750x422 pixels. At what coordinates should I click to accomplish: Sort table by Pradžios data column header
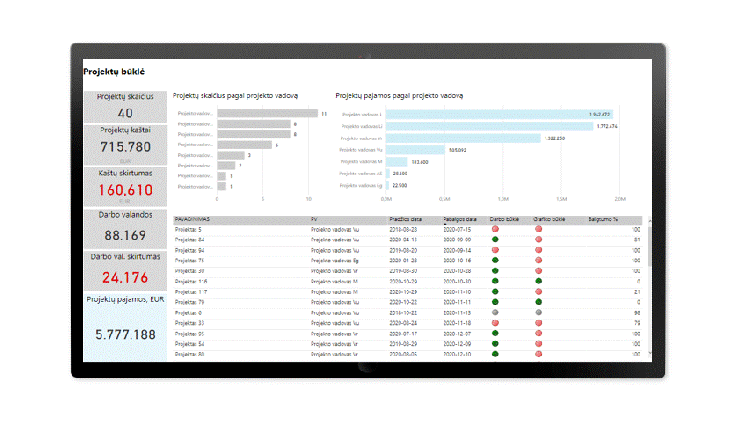[x=406, y=218]
